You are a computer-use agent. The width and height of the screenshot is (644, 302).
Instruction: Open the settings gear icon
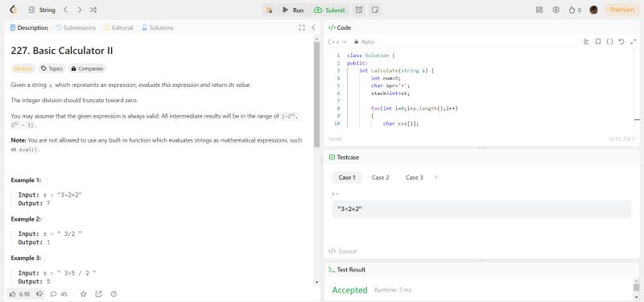point(556,10)
